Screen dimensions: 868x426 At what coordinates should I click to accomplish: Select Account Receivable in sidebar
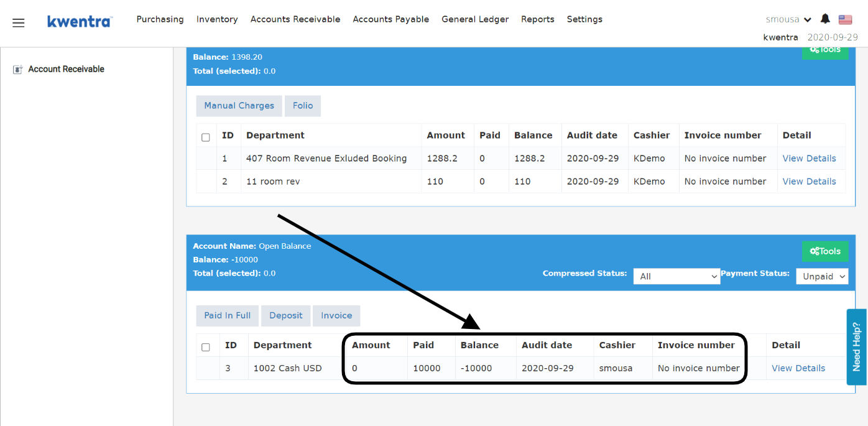[67, 69]
